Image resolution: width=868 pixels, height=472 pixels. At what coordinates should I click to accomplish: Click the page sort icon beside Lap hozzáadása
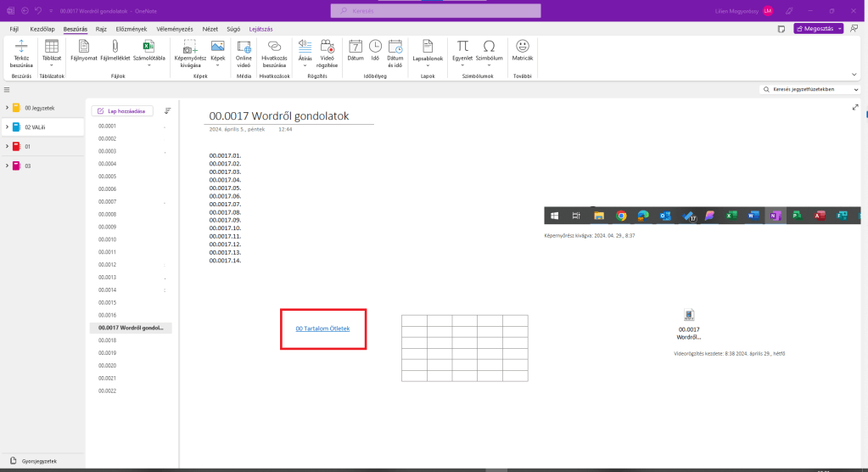point(167,110)
